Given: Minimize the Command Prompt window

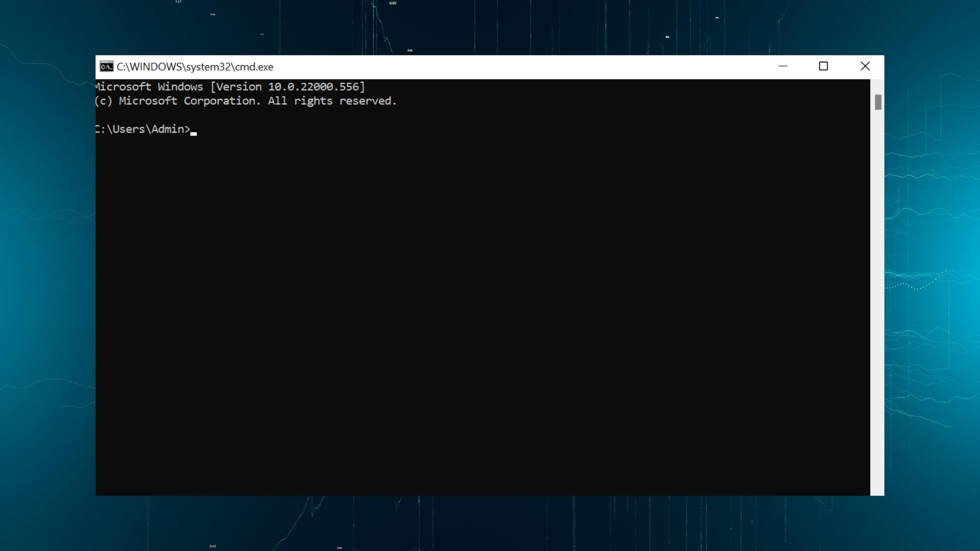Looking at the screenshot, I should pyautogui.click(x=783, y=66).
